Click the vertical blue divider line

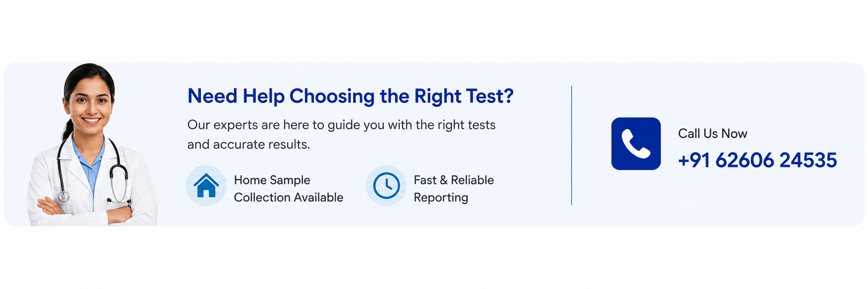571,145
